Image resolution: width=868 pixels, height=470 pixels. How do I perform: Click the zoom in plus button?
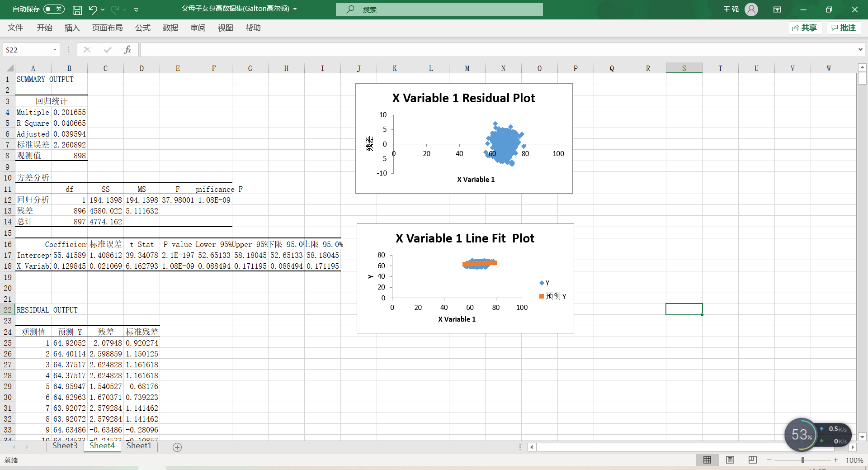835,460
